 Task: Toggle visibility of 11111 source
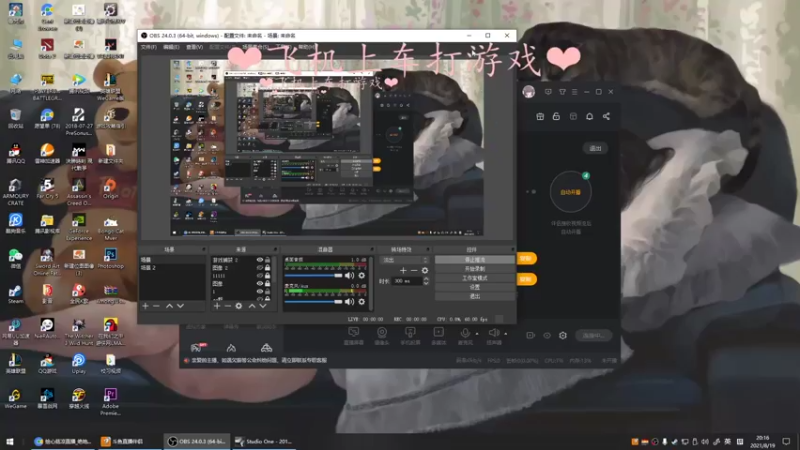tap(260, 276)
